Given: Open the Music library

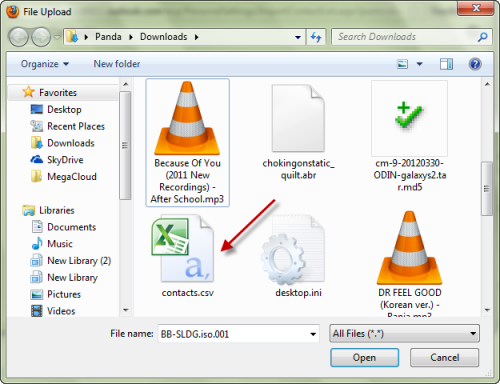Looking at the screenshot, I should pos(60,243).
